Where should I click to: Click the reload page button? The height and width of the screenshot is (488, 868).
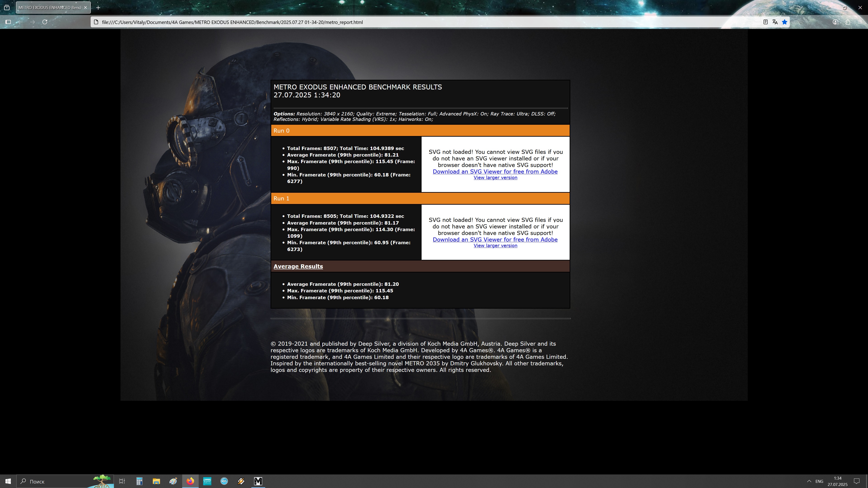(45, 22)
